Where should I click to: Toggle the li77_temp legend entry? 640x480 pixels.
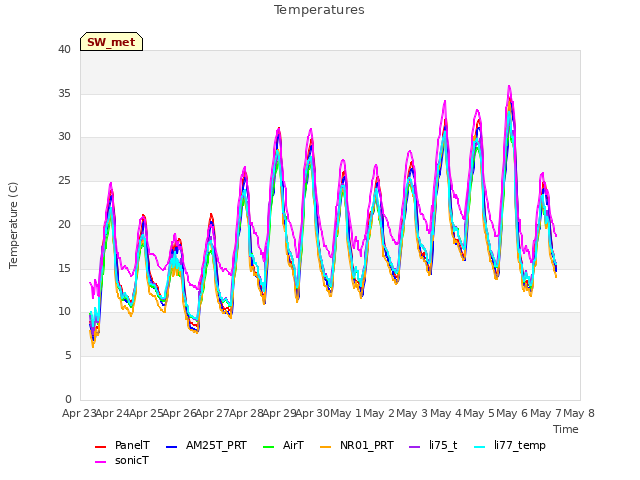(510, 445)
